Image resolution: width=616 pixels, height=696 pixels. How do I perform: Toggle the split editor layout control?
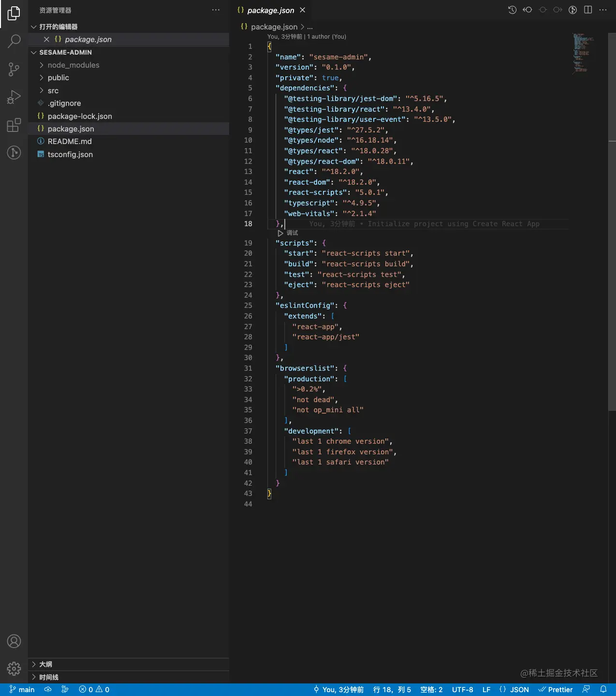(x=587, y=10)
